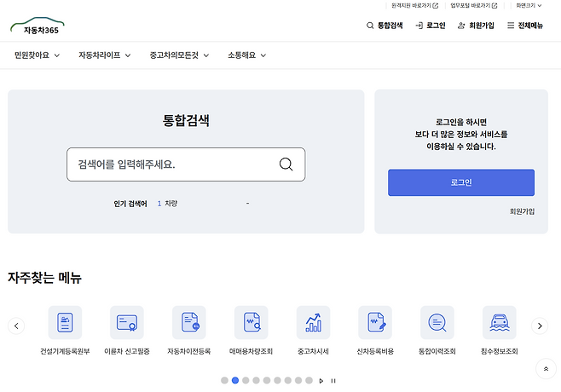This screenshot has width=561, height=392.
Task: Open the 신차등록비용 icon
Action: (x=375, y=323)
